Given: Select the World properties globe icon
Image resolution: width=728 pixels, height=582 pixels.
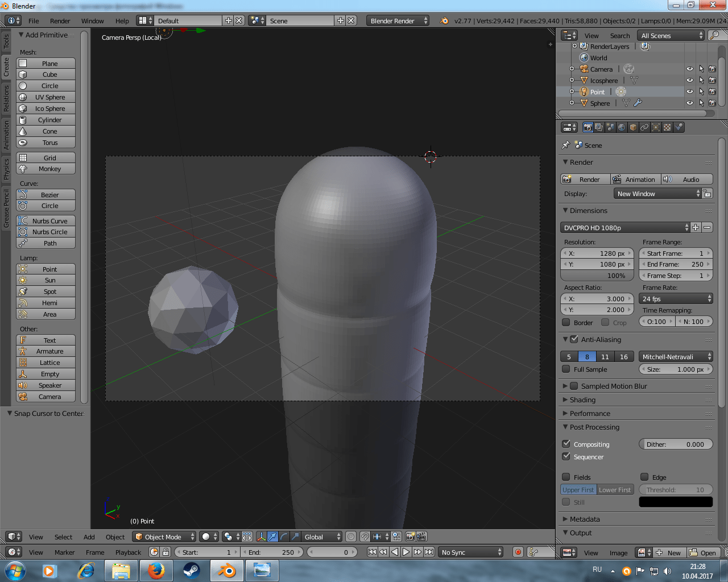Looking at the screenshot, I should coord(622,127).
